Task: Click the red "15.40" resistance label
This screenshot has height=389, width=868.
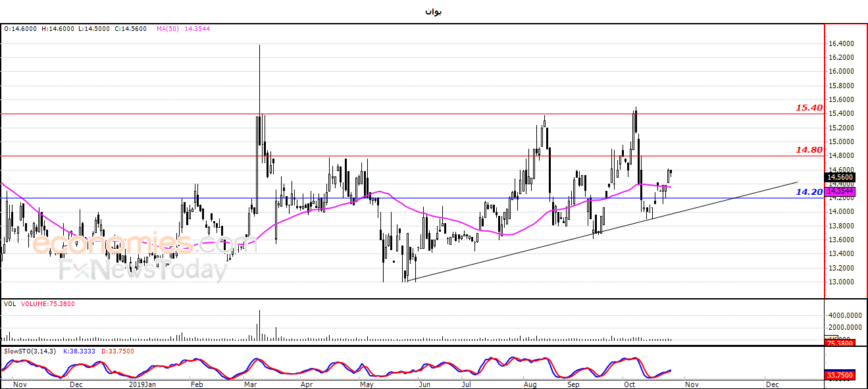Action: [x=809, y=107]
